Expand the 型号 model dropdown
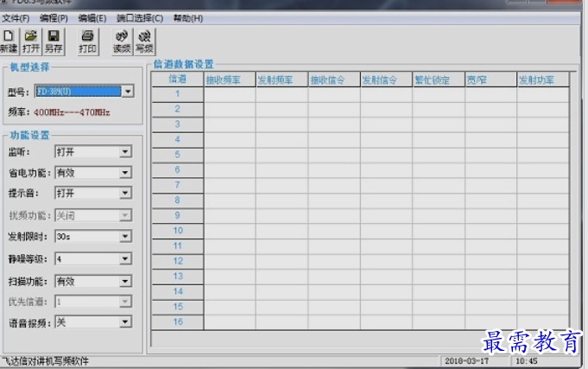This screenshot has height=369, width=588. [x=128, y=92]
